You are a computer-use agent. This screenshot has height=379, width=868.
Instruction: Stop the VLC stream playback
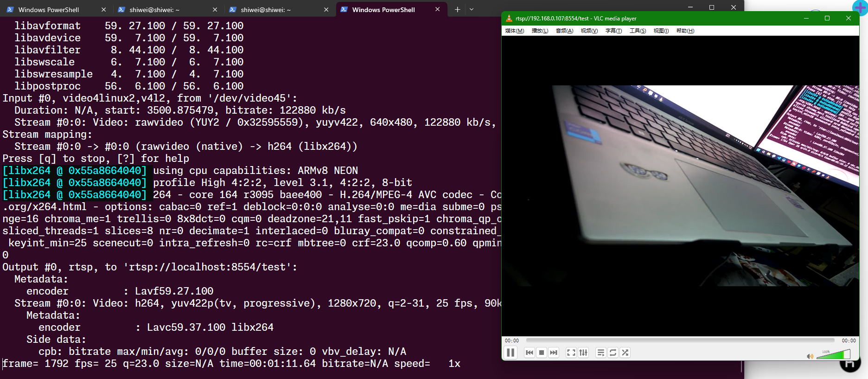[x=542, y=353]
